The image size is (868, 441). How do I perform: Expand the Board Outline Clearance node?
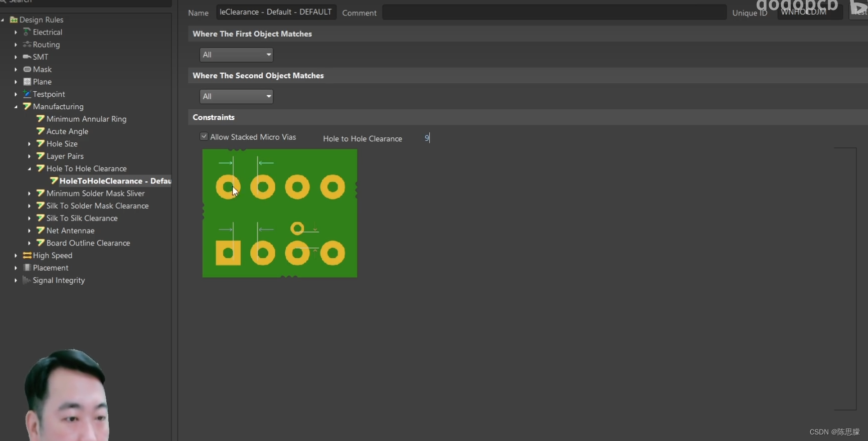(29, 243)
